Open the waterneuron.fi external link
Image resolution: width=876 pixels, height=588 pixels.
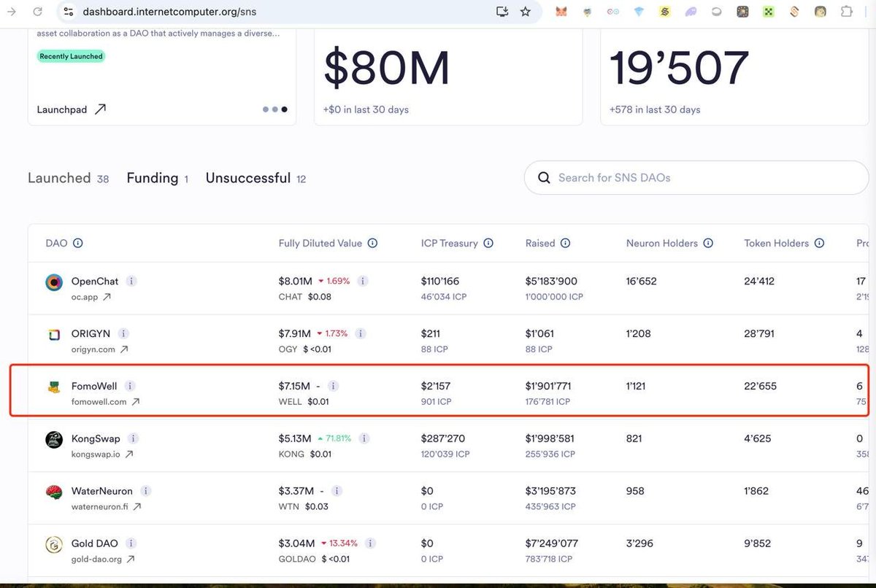107,507
